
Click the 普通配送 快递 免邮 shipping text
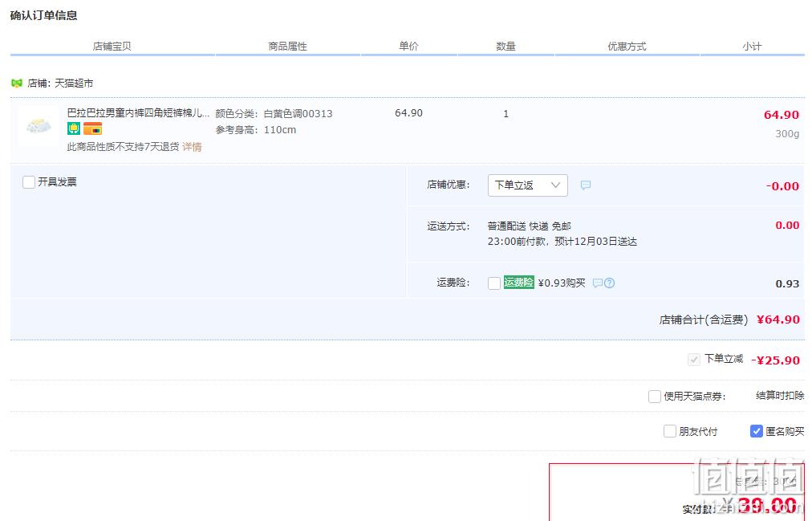[530, 226]
